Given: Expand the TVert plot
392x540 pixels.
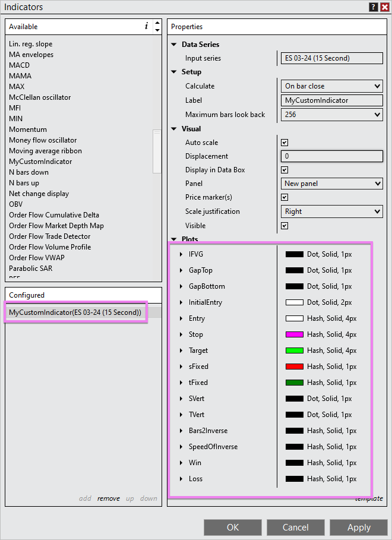Looking at the screenshot, I should tap(181, 415).
